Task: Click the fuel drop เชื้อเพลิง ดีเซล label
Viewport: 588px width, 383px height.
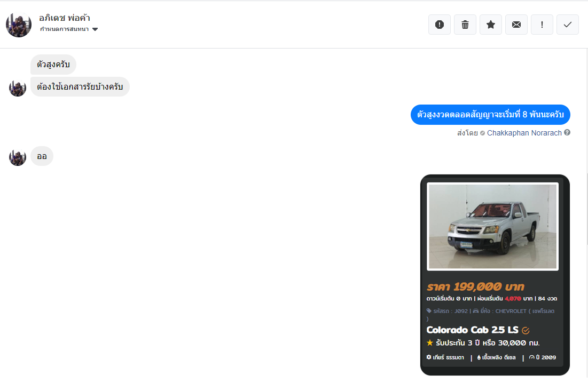Action: 497,357
